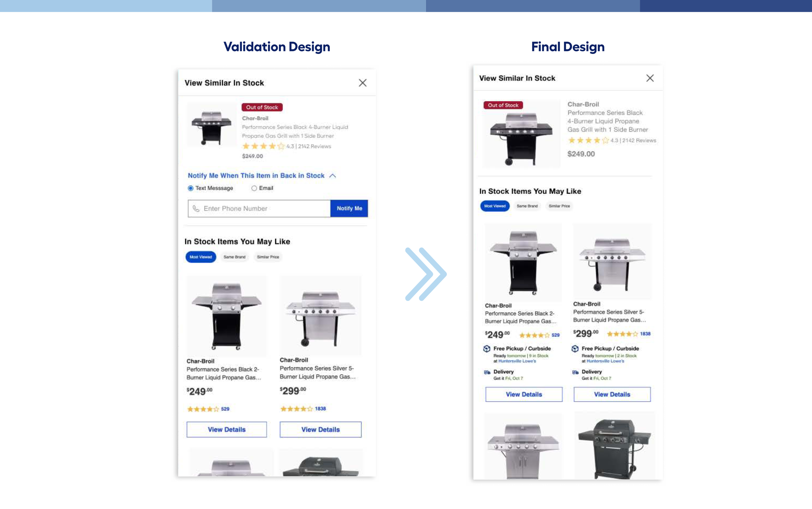
Task: Click delivery truck icon under $249 grill
Action: (487, 372)
